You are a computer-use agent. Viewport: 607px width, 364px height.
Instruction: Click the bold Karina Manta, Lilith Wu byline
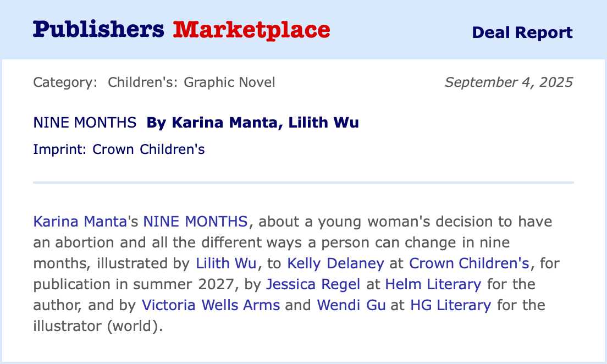[x=252, y=123]
